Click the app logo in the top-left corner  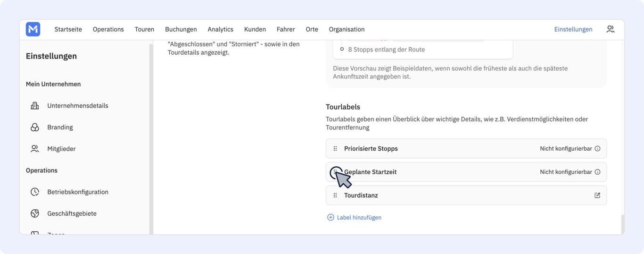coord(33,29)
